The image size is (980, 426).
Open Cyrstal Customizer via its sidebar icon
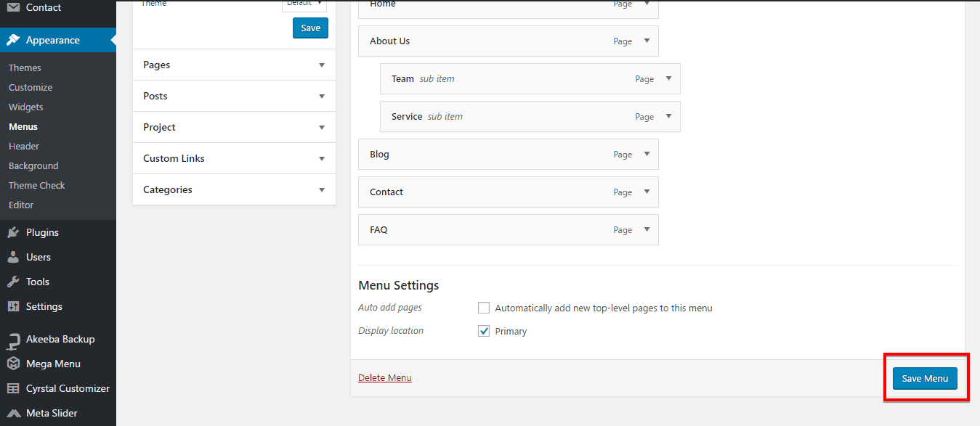tap(16, 388)
